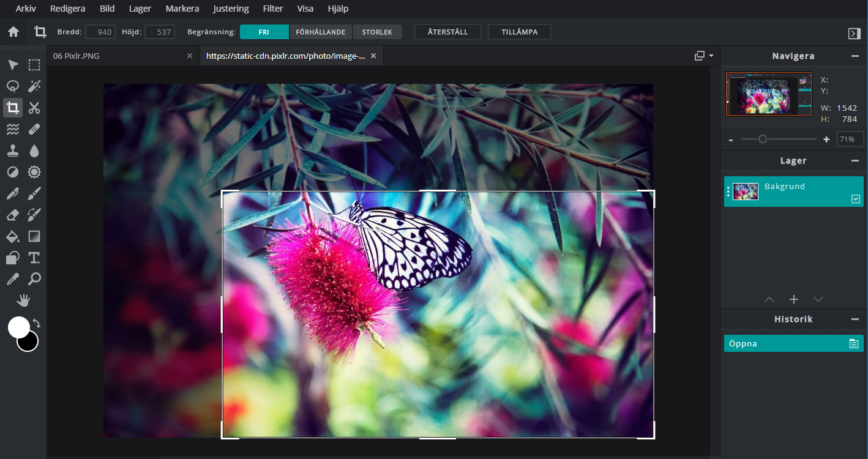Select the Magic Wand tool
This screenshot has height=459, width=868.
click(x=34, y=86)
